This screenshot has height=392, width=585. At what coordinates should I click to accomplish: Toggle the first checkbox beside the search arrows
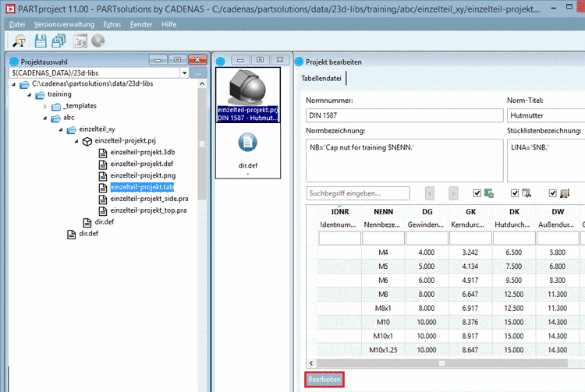coord(477,192)
